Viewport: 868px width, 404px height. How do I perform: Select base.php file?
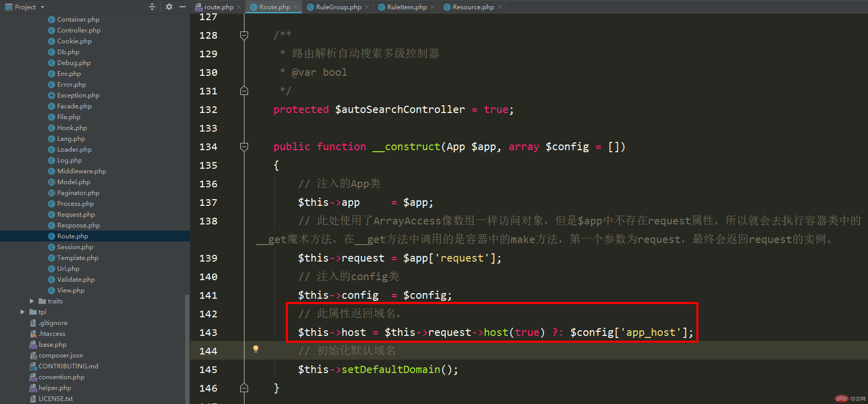(x=52, y=345)
